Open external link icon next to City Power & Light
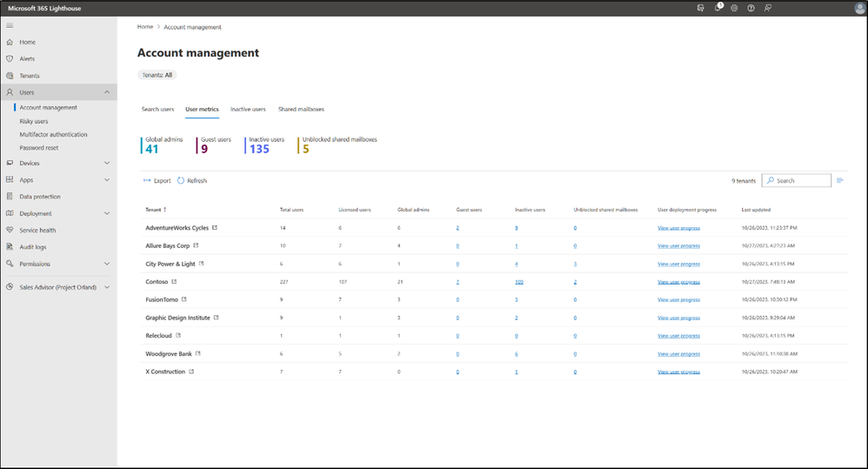Image resolution: width=868 pixels, height=469 pixels. point(202,264)
